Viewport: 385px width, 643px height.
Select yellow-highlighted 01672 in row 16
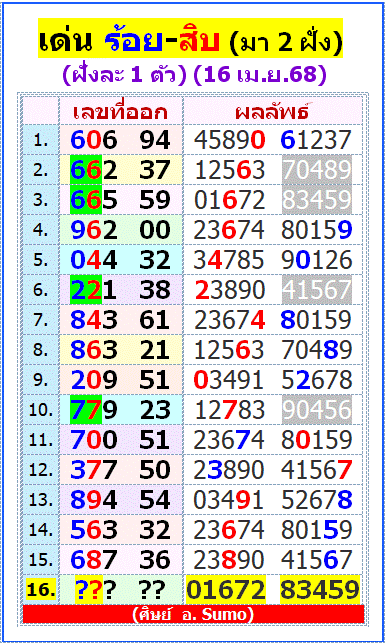click(226, 590)
